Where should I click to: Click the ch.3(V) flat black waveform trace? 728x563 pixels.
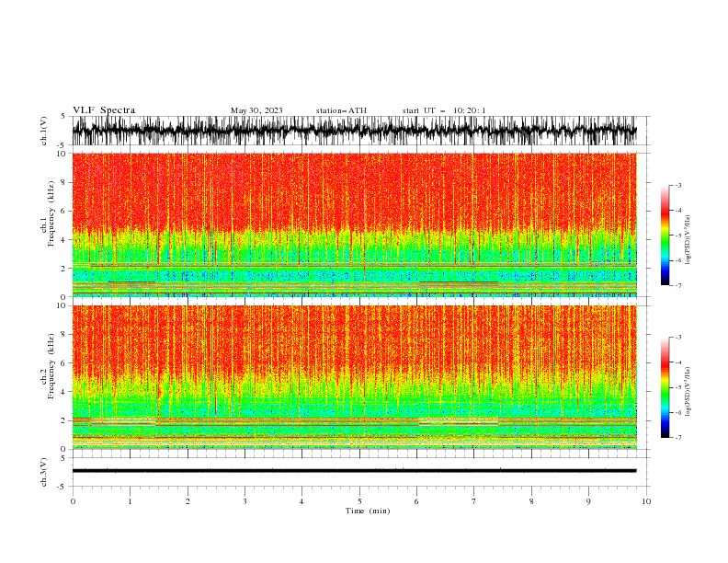point(354,471)
